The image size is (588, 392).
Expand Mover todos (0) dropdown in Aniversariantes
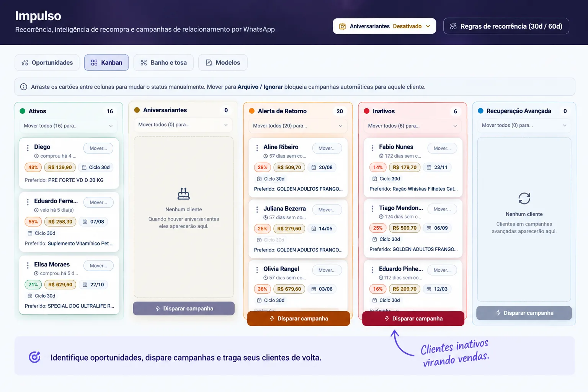click(x=183, y=125)
